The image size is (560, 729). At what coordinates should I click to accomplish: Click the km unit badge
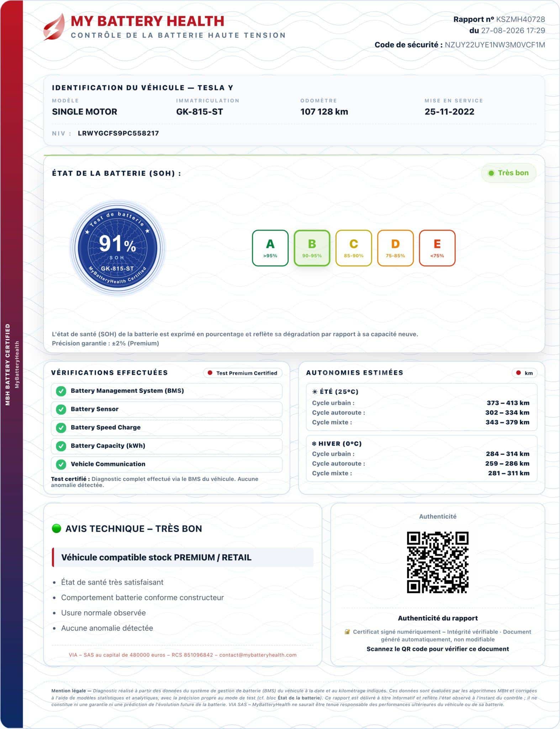coord(525,373)
